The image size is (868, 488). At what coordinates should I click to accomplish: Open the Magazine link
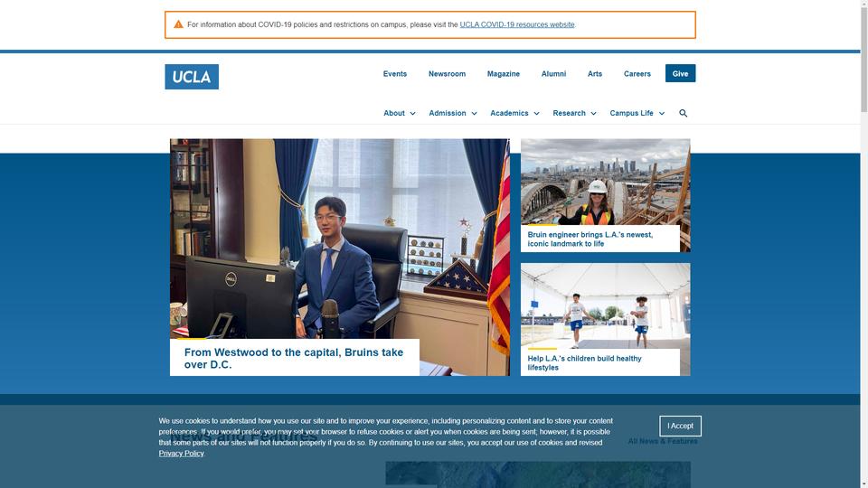pyautogui.click(x=504, y=73)
